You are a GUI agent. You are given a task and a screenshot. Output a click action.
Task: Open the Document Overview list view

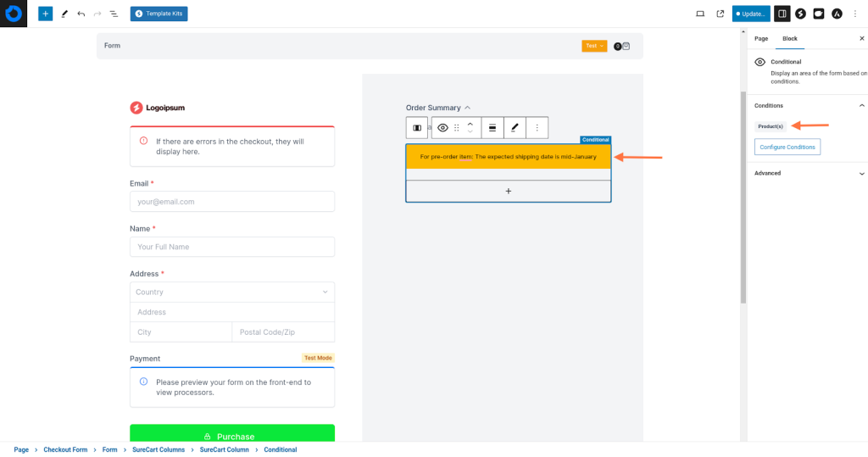[114, 14]
